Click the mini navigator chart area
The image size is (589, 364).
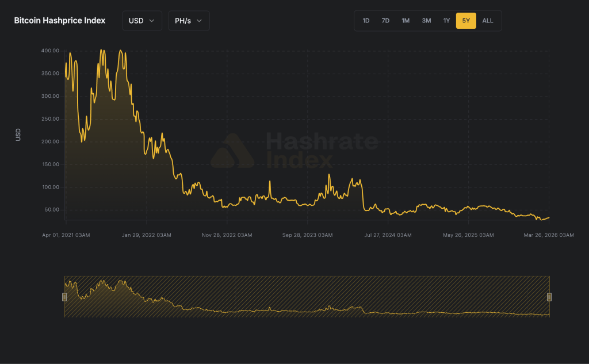pos(307,297)
